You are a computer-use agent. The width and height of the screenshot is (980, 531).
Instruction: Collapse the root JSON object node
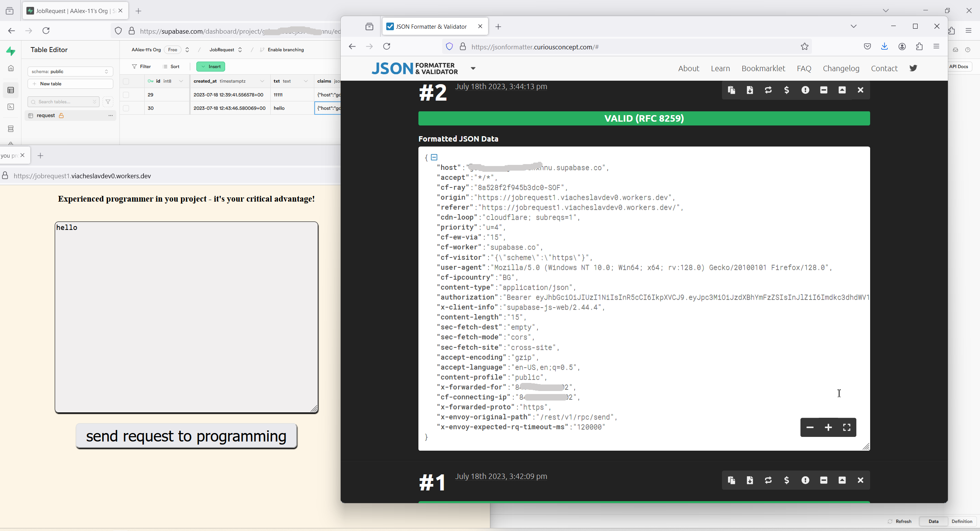point(434,157)
